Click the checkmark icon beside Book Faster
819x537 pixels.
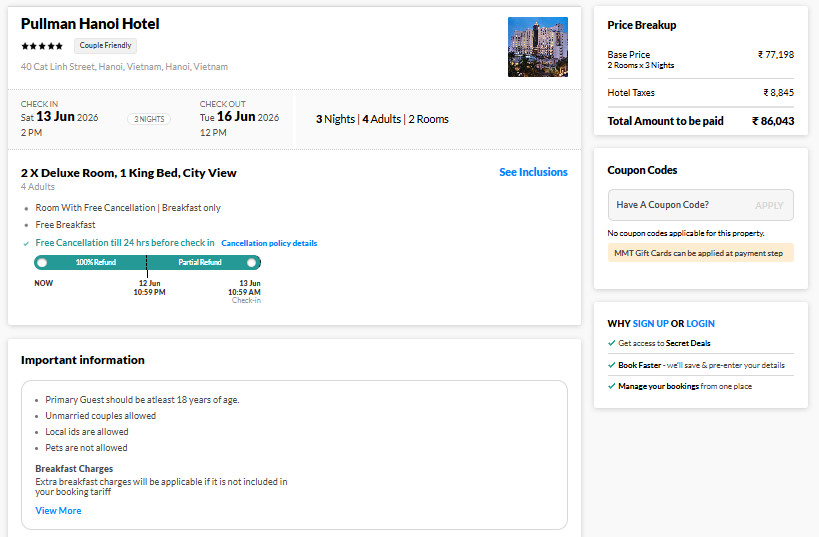pos(611,365)
